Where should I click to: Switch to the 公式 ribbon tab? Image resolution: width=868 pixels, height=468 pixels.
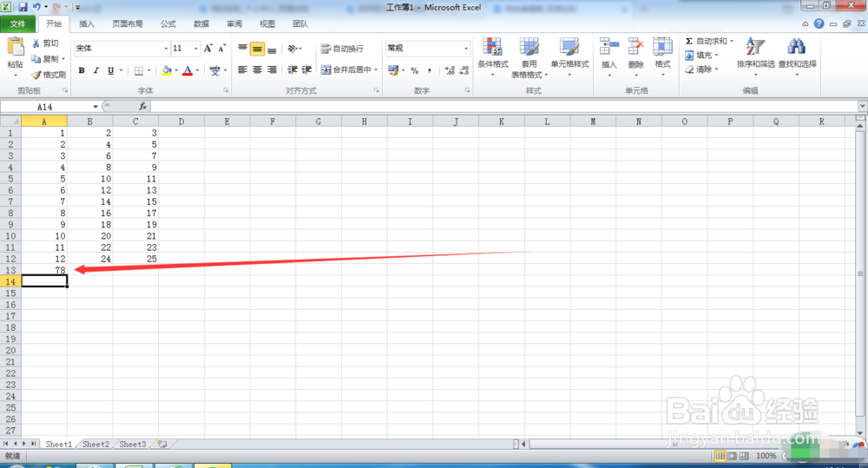coord(168,23)
